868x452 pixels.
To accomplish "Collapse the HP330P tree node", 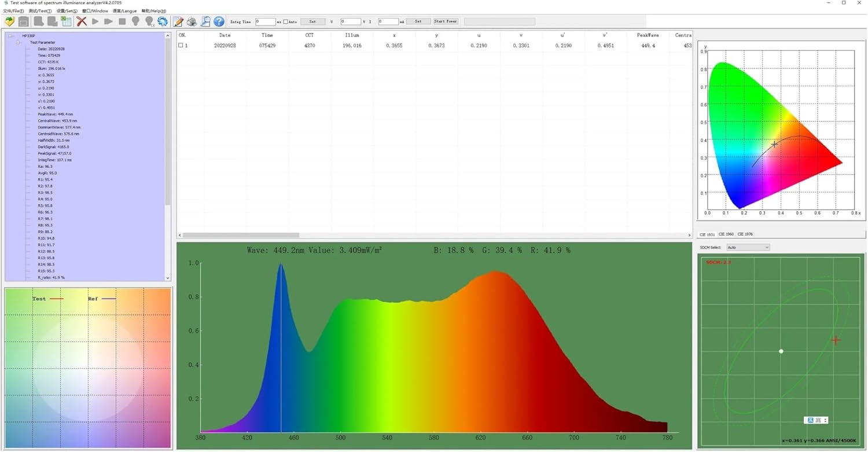I will pyautogui.click(x=11, y=36).
